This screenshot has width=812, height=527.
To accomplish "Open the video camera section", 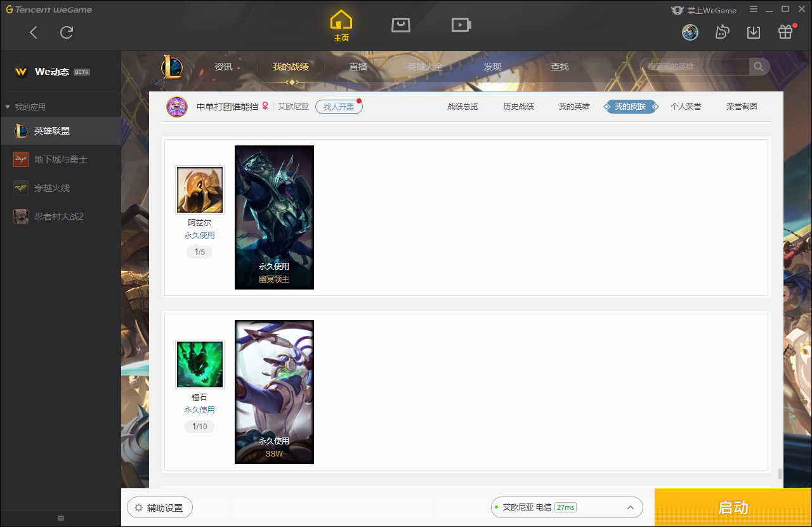I will point(461,25).
